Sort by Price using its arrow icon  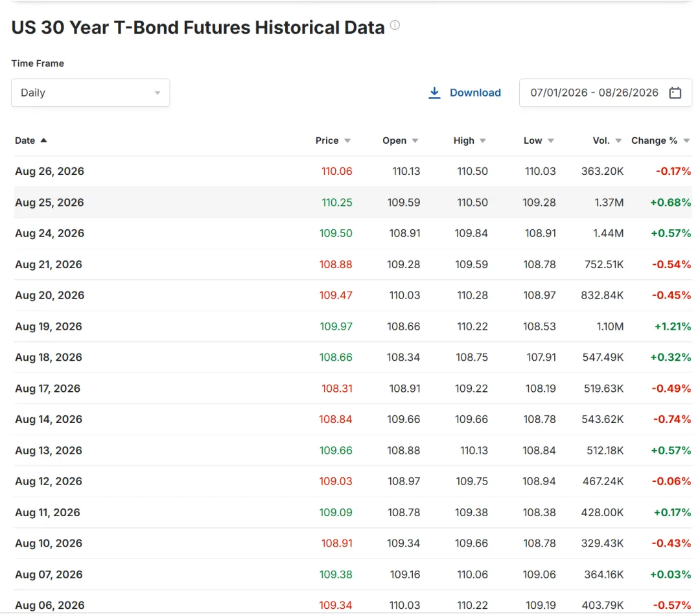(347, 141)
